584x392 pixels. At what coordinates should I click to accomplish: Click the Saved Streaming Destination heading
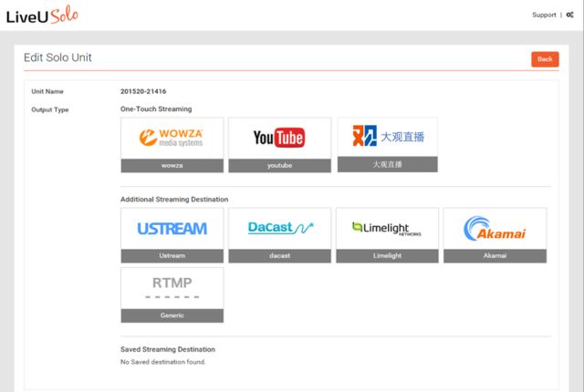click(x=168, y=349)
